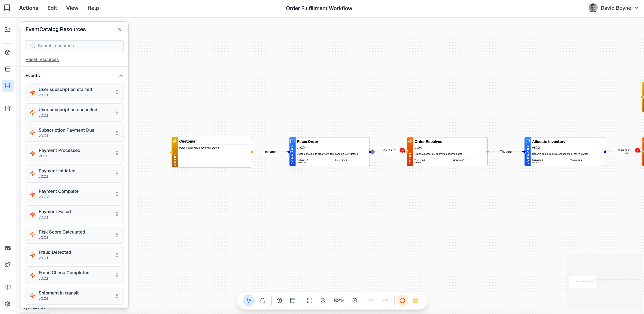Zoom out using the magnifier minus icon
The image size is (644, 314).
[x=323, y=300]
